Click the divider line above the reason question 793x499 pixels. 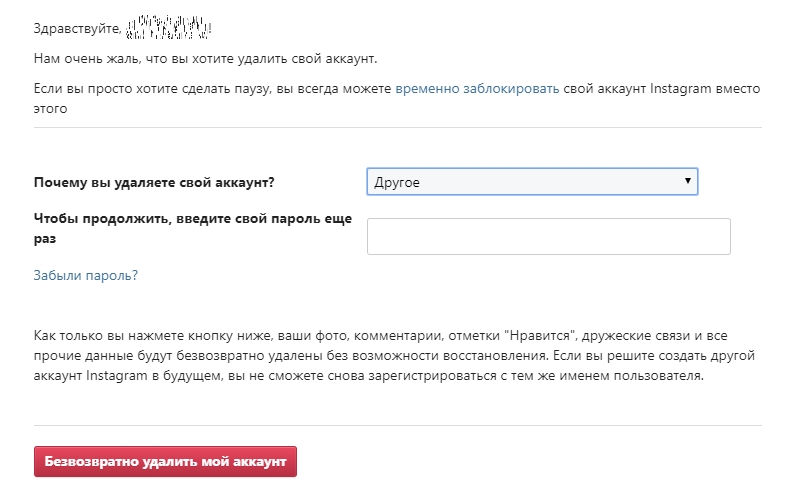(397, 128)
